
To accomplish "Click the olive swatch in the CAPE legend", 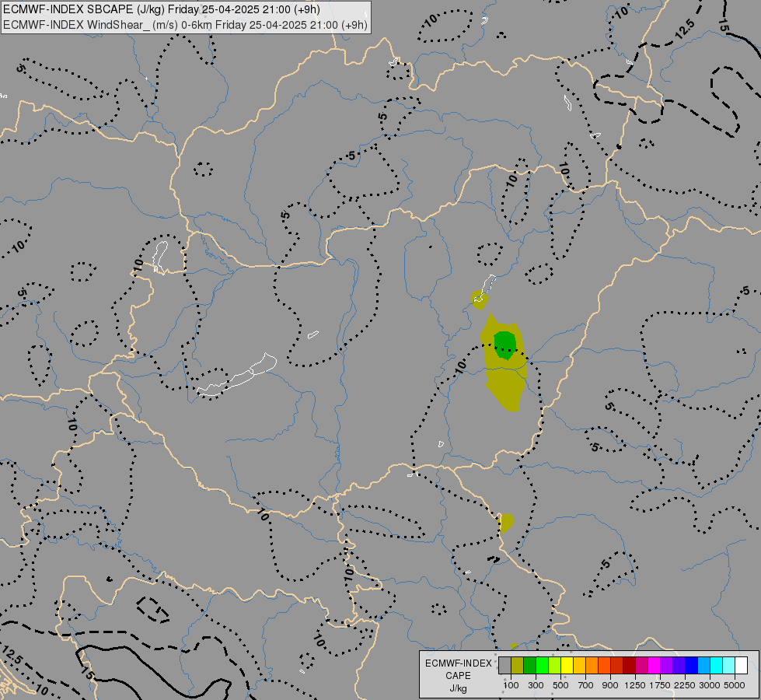I will coord(518,666).
